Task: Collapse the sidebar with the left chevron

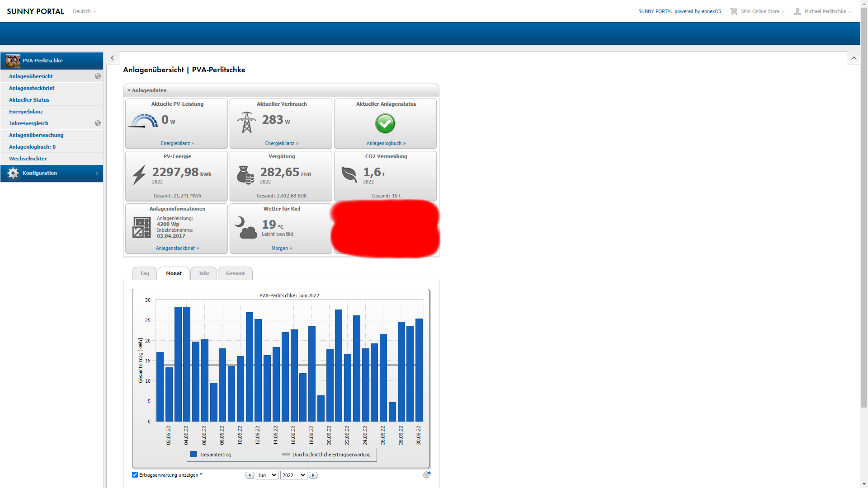Action: click(x=112, y=58)
